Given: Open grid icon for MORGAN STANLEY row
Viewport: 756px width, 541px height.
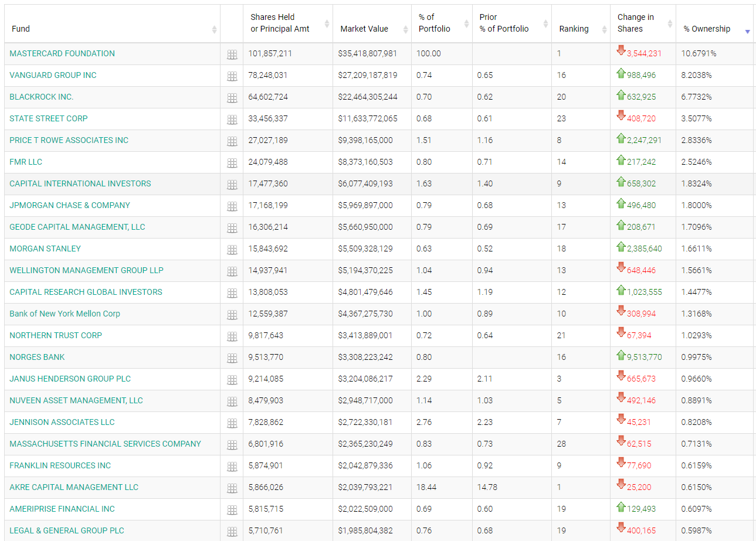Looking at the screenshot, I should (232, 250).
